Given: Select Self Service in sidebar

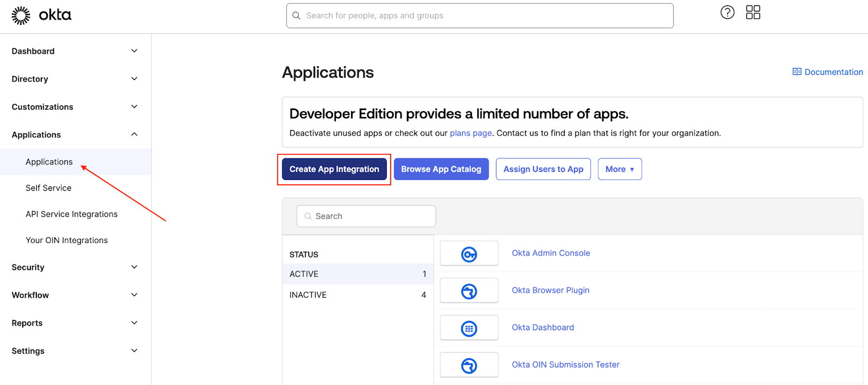Looking at the screenshot, I should click(x=48, y=188).
